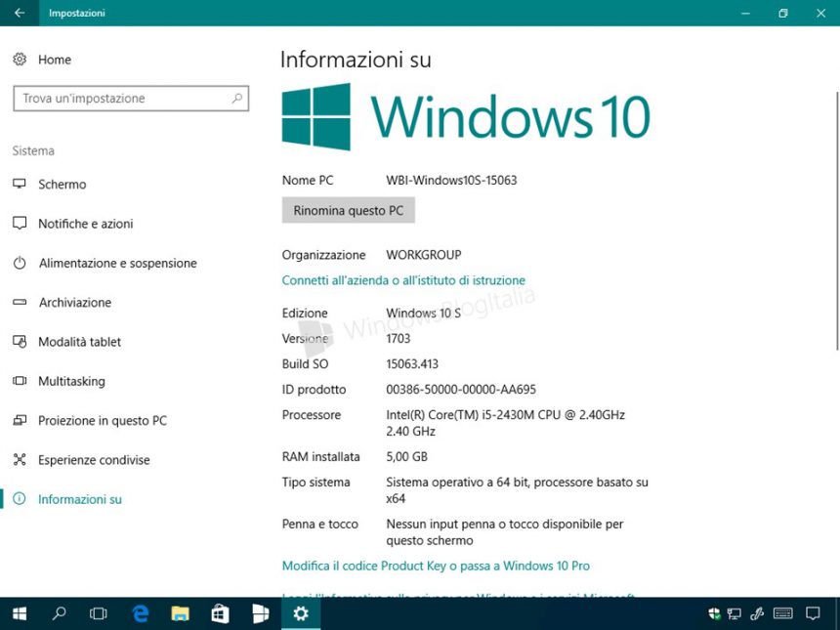Open Task View from the taskbar
This screenshot has height=630, width=840.
(x=98, y=613)
